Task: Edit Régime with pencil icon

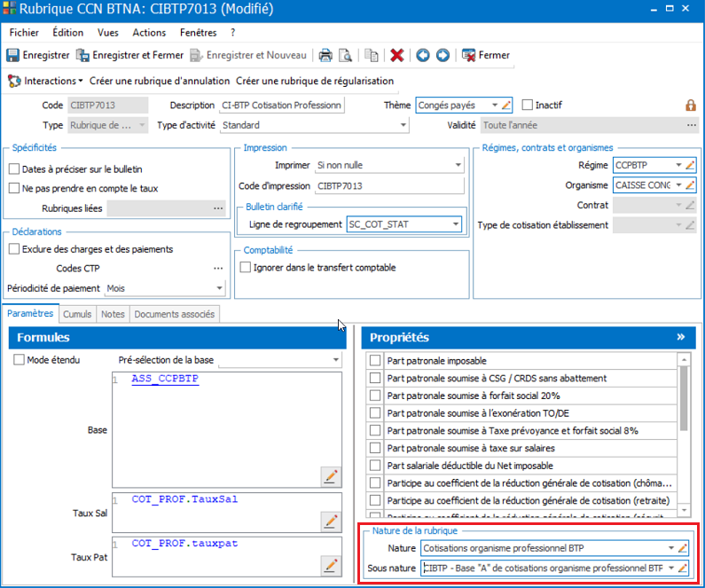Action: (x=690, y=165)
